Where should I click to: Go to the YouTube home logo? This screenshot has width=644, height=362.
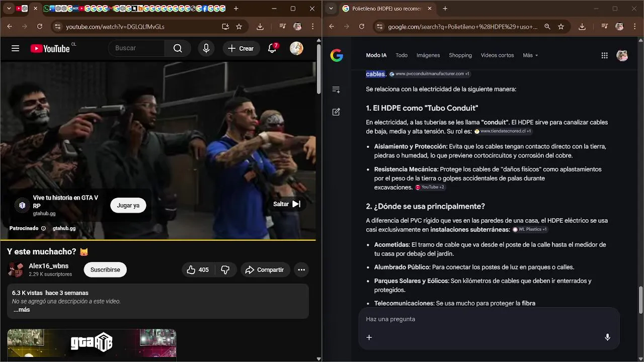coord(50,48)
